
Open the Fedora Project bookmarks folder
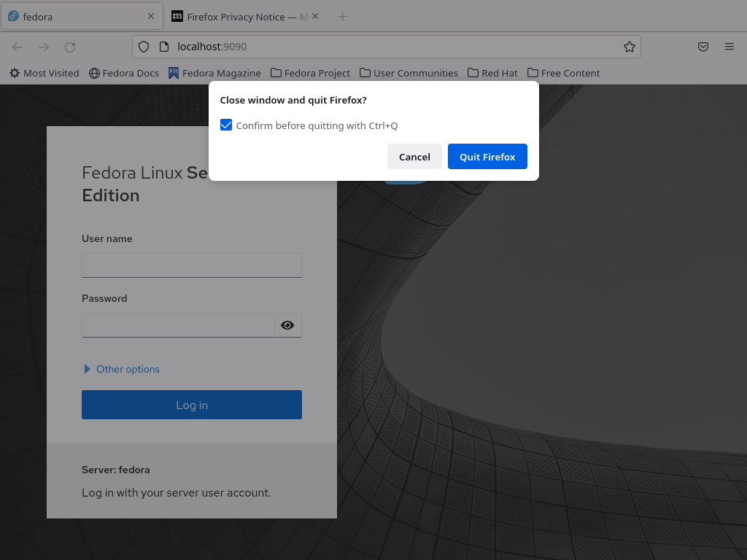click(x=310, y=73)
